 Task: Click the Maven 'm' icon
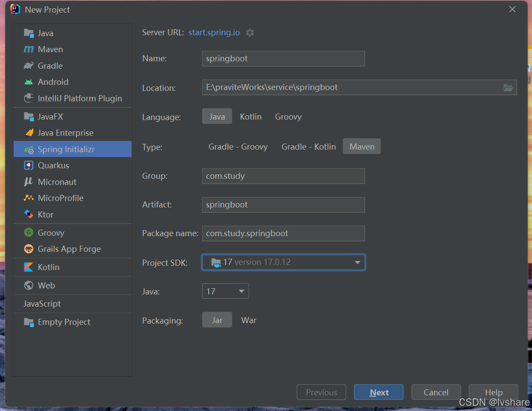pyautogui.click(x=29, y=50)
